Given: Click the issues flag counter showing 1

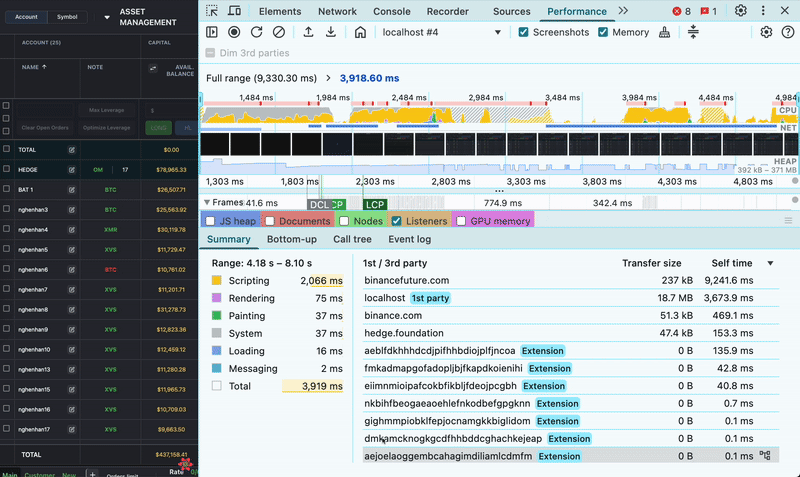Looking at the screenshot, I should (708, 11).
